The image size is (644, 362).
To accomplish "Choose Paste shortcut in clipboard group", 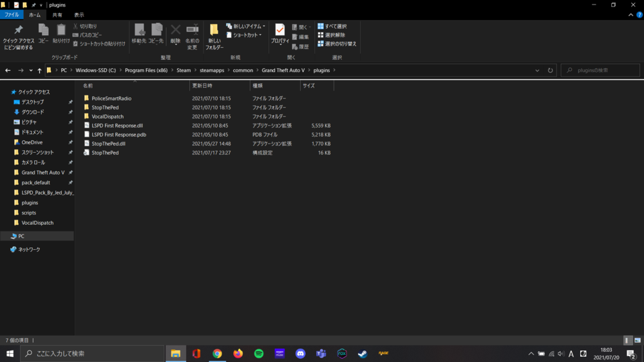I will coord(99,44).
